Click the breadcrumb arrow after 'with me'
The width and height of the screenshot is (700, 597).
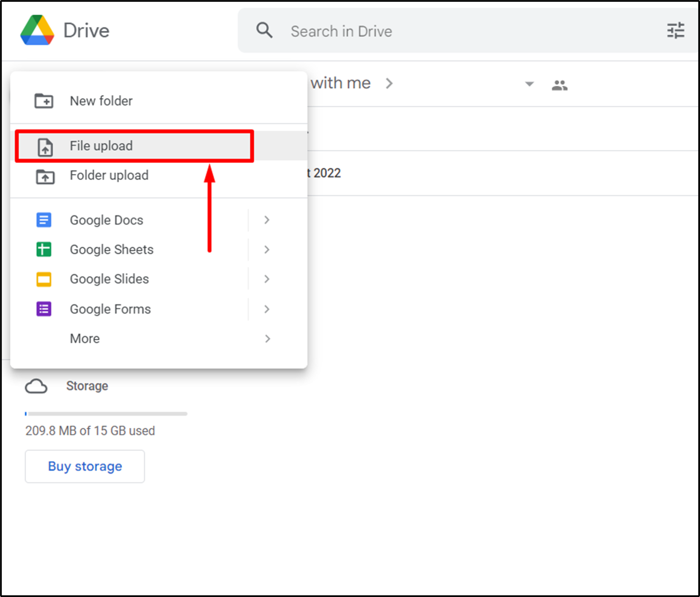389,84
